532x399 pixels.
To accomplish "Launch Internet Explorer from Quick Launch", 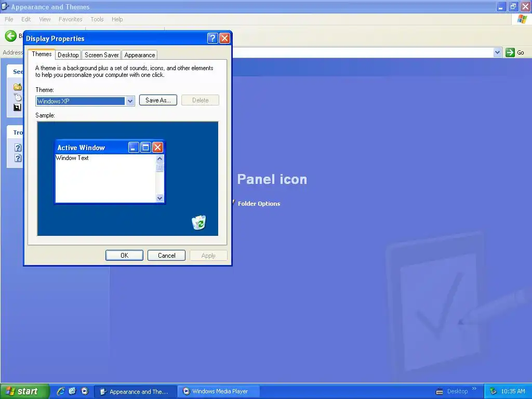I will coord(60,391).
